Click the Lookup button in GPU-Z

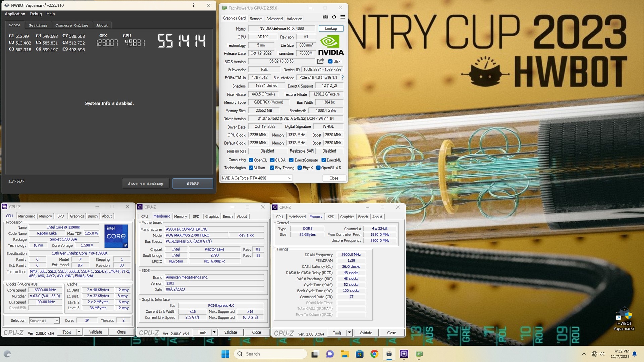pos(331,28)
